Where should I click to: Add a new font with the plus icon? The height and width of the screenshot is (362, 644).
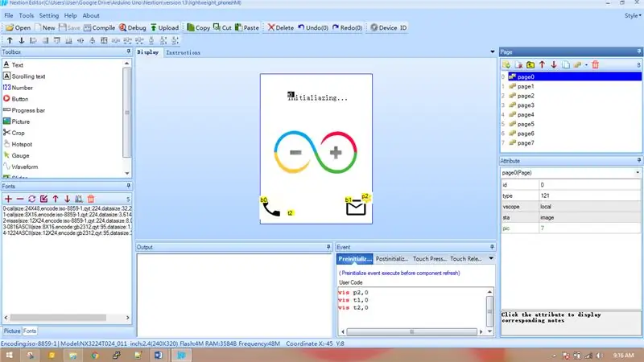pyautogui.click(x=8, y=199)
